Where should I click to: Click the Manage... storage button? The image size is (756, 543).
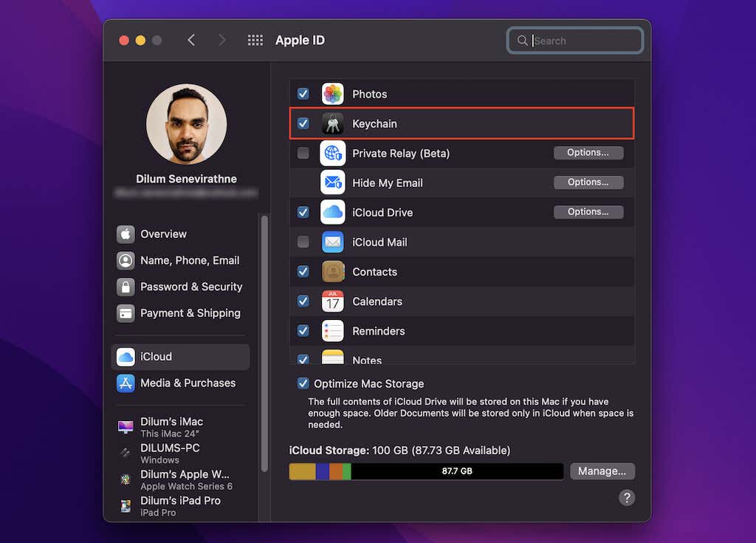[x=602, y=471]
